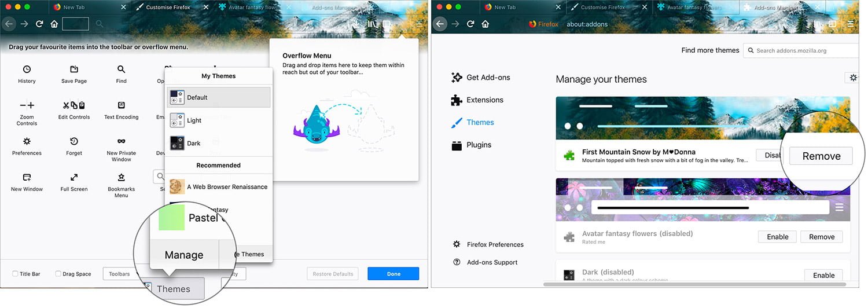The image size is (868, 308).
Task: Remove the Avatar fantasy flowers theme
Action: (821, 237)
